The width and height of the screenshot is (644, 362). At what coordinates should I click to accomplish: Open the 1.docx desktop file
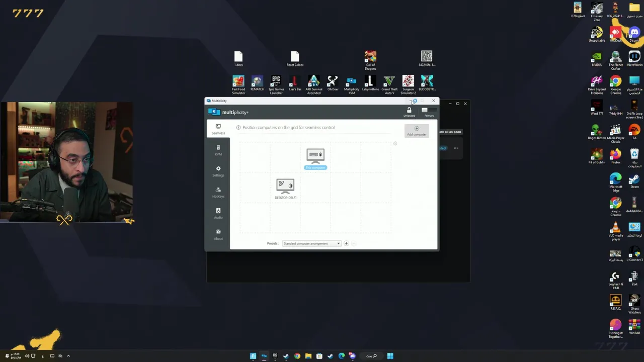coord(238,59)
